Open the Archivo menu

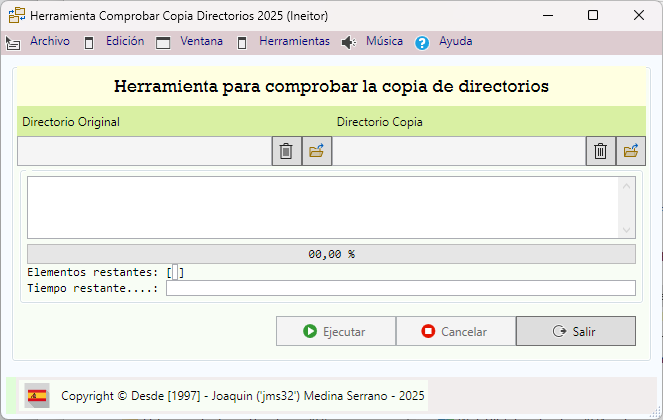(49, 41)
